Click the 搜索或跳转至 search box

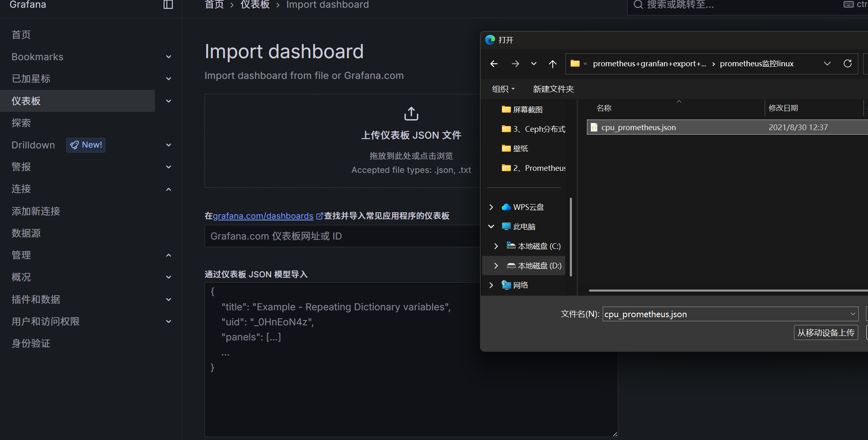click(x=748, y=5)
